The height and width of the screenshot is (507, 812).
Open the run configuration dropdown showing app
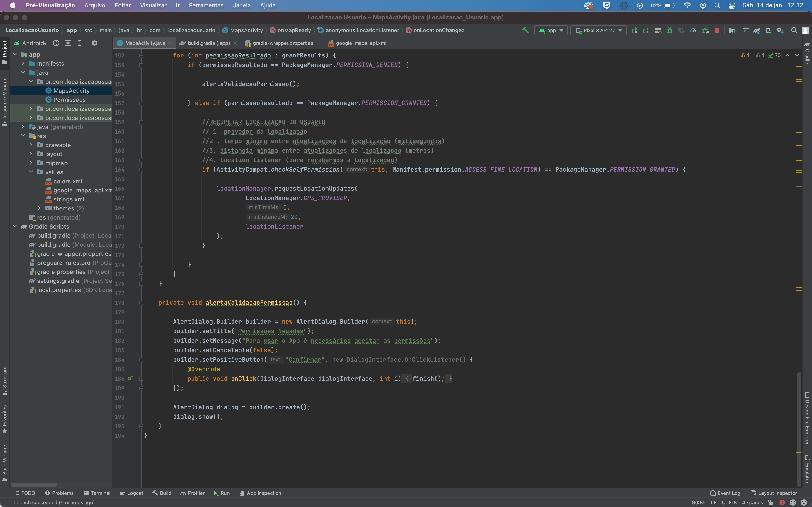point(550,30)
